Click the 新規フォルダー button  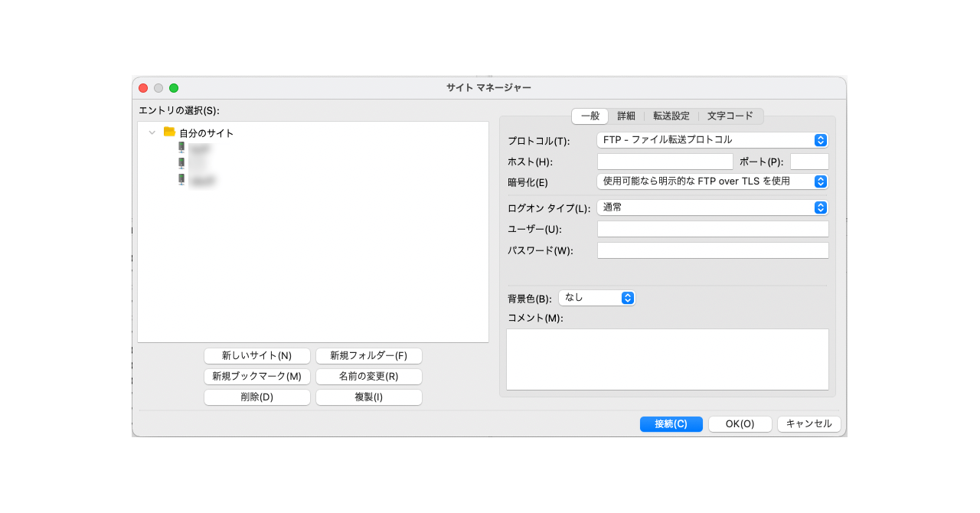(368, 356)
